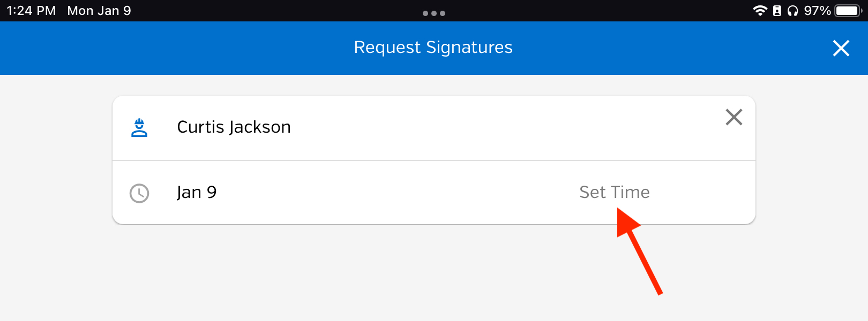Tap the Request Signatures title
The height and width of the screenshot is (321, 868).
click(433, 48)
